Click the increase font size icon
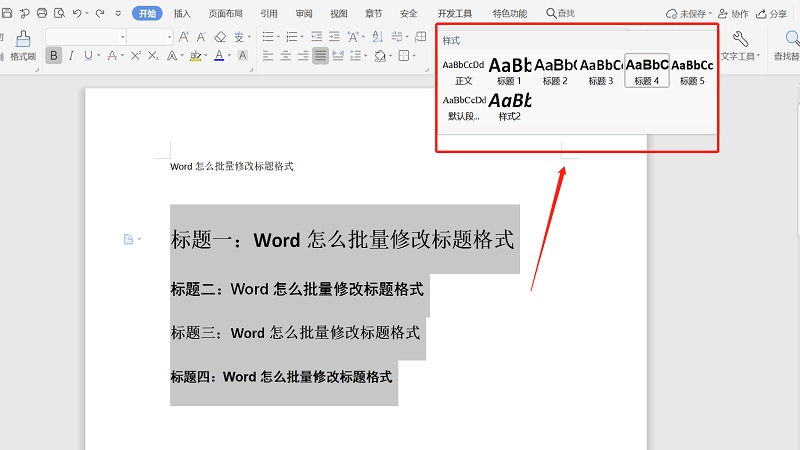The height and width of the screenshot is (450, 800). coord(185,37)
